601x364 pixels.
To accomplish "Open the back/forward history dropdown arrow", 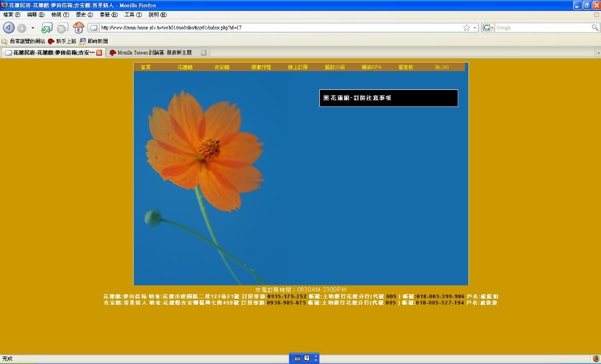I will tap(32, 28).
